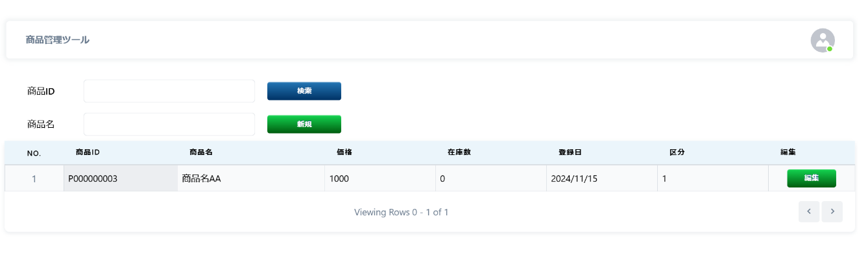
Task: Go to next page arrow
Action: pyautogui.click(x=832, y=211)
